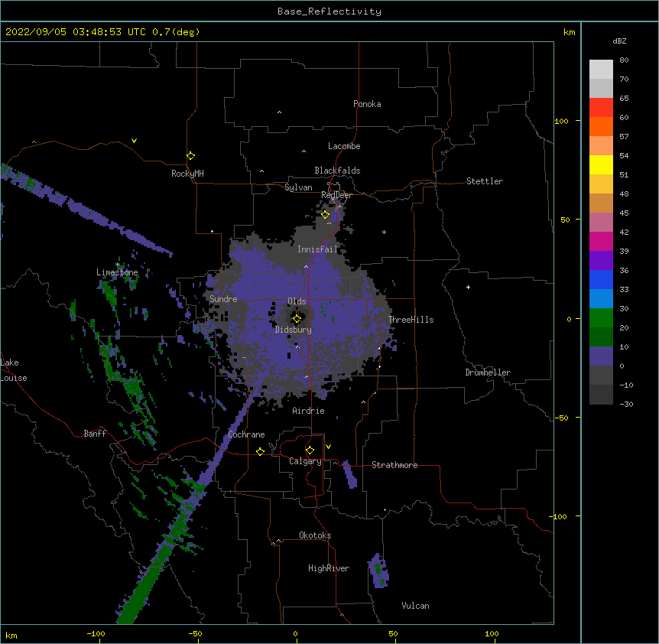Click the Banff label
This screenshot has width=659, height=644.
tap(95, 434)
